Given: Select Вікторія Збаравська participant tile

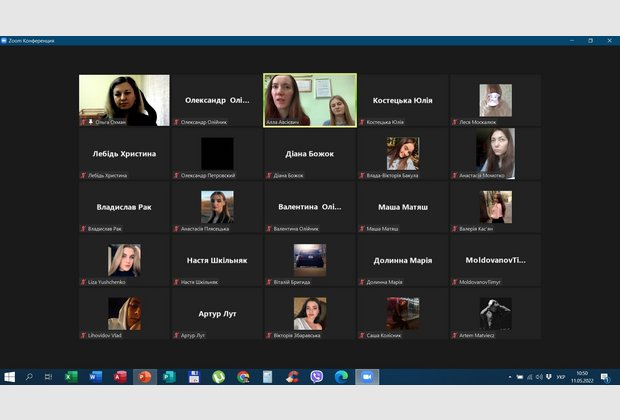Looking at the screenshot, I should pos(310,313).
